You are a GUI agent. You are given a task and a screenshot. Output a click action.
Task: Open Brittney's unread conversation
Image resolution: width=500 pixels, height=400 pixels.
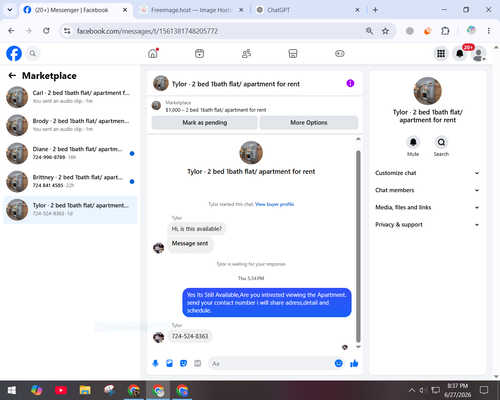click(70, 182)
